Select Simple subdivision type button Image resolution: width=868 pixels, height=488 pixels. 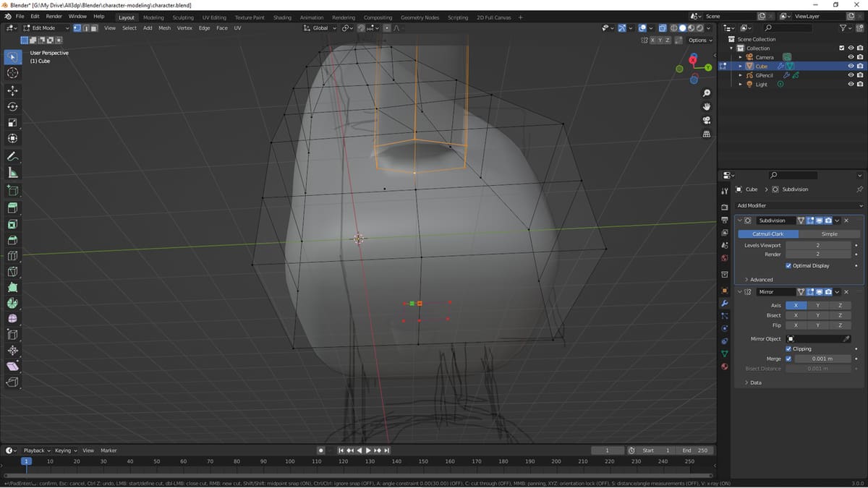coord(830,234)
